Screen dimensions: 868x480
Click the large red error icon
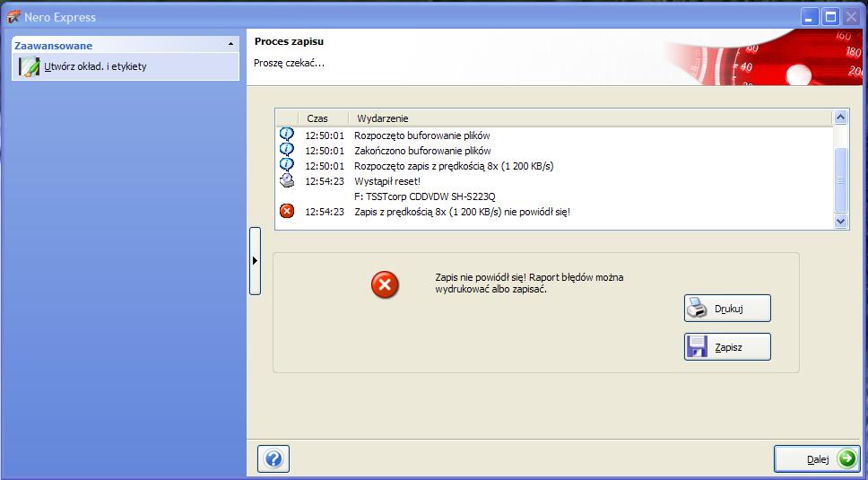[x=385, y=284]
